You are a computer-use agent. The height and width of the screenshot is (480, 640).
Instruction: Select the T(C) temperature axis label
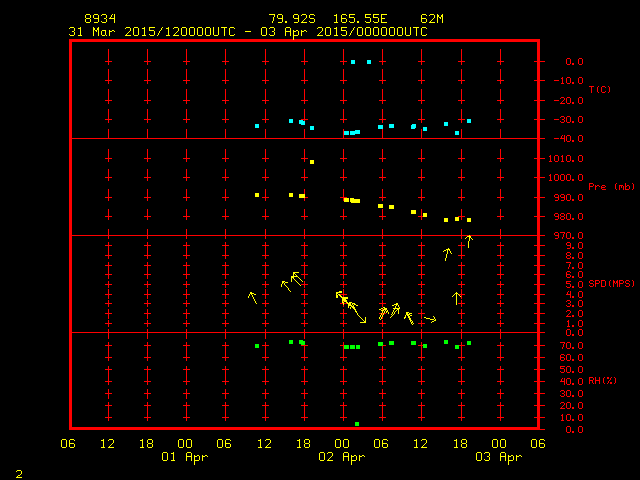pyautogui.click(x=599, y=90)
